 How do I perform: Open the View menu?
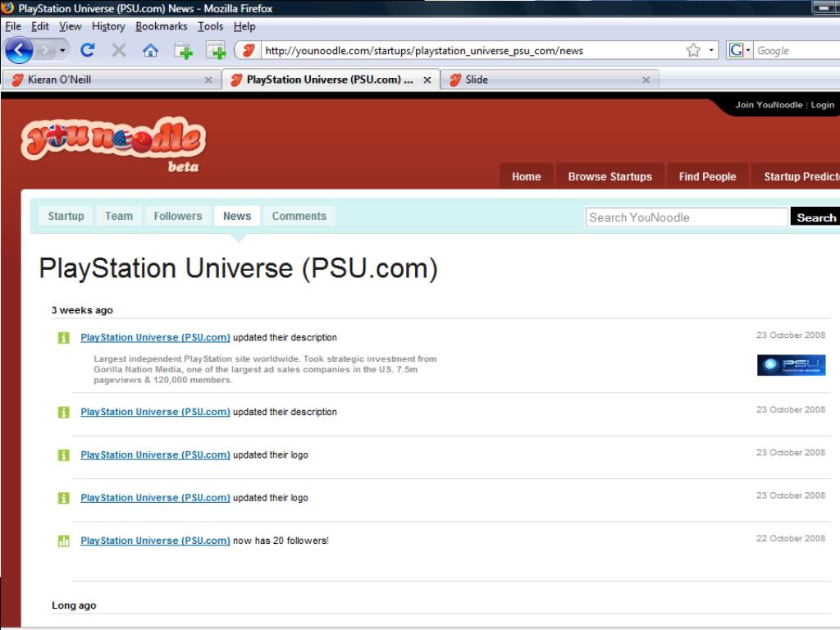(71, 26)
